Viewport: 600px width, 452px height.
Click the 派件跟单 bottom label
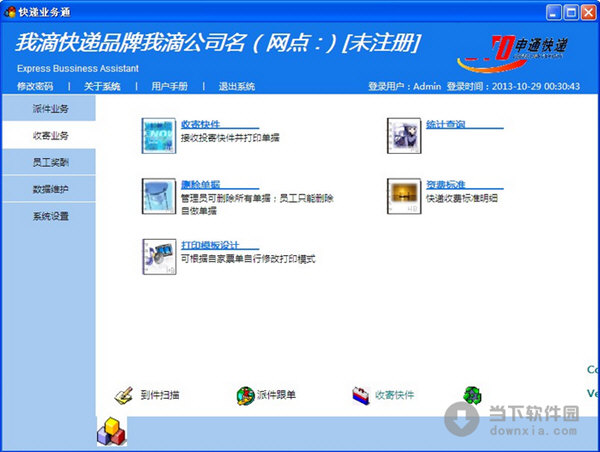(276, 395)
